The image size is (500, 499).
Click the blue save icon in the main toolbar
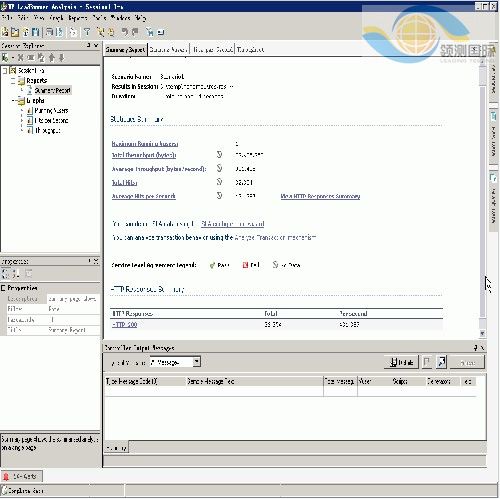[36, 32]
